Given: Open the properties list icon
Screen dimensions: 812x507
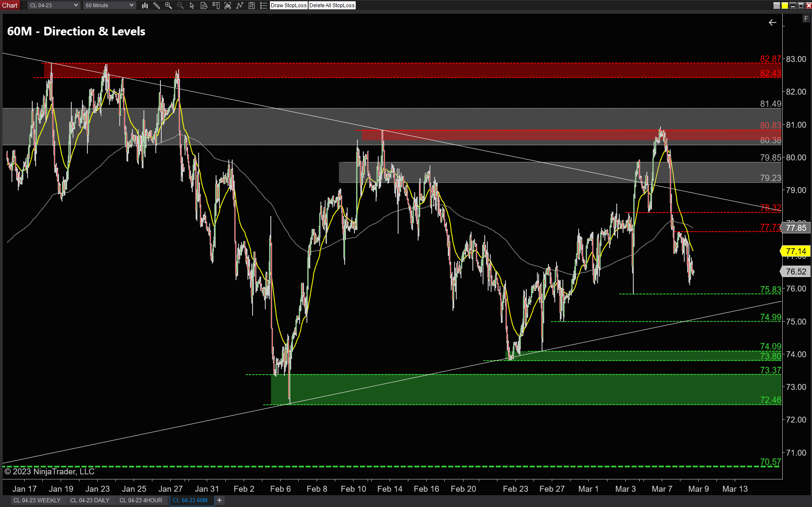Looking at the screenshot, I should pos(264,6).
